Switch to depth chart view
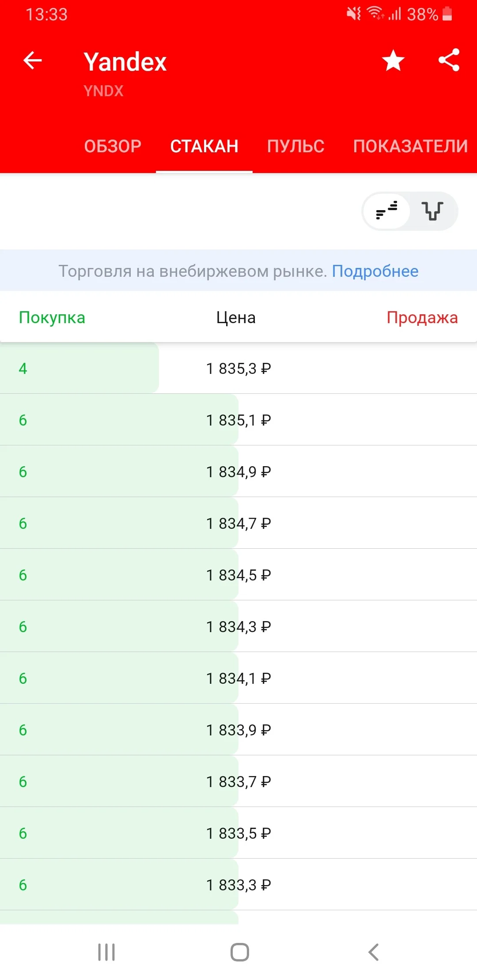Screen dimensions: 477x980 point(432,211)
